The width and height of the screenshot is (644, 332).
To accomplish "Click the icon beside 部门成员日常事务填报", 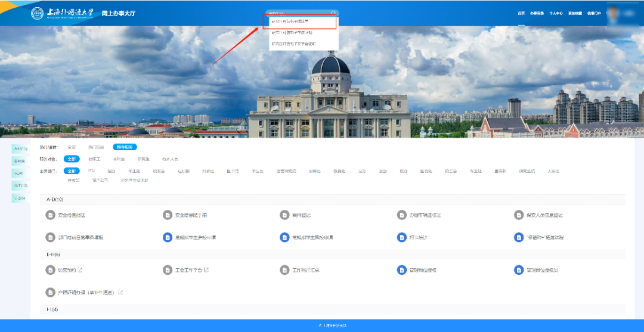I will tap(50, 237).
